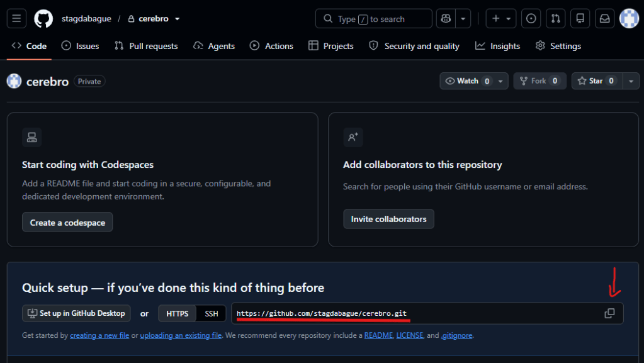Open the Security and quality tab
This screenshot has width=644, height=363.
(414, 46)
